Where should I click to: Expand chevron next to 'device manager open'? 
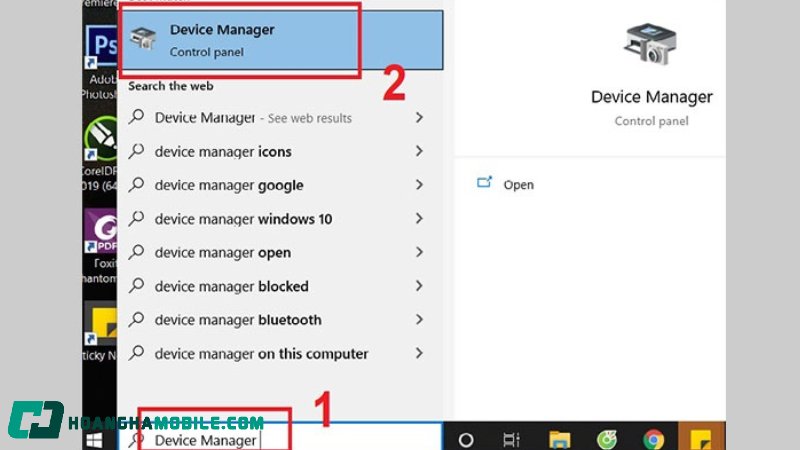(x=419, y=253)
